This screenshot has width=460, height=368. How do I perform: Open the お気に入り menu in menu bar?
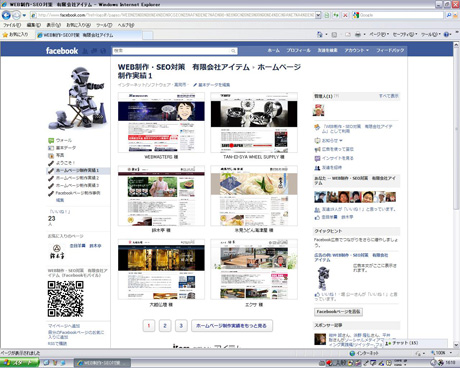[x=78, y=25]
